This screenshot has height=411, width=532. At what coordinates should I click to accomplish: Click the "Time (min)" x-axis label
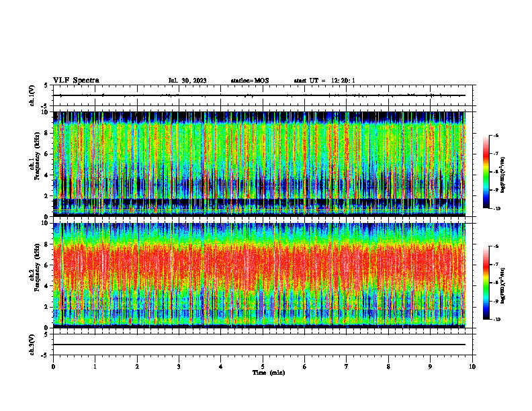click(x=269, y=373)
